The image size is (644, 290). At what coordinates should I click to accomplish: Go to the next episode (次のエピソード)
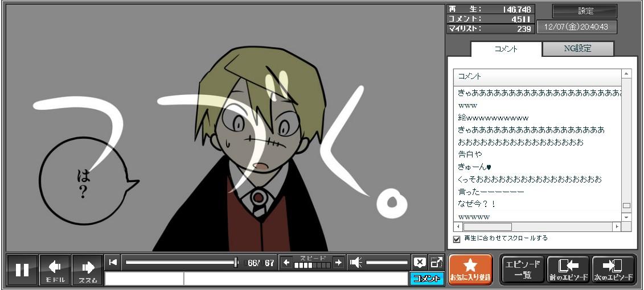click(613, 270)
